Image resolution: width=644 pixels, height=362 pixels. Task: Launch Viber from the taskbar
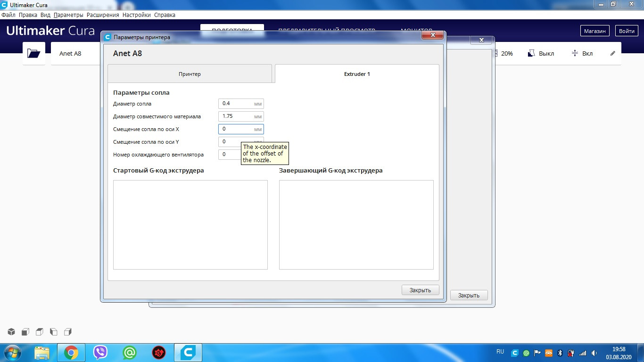pyautogui.click(x=100, y=352)
